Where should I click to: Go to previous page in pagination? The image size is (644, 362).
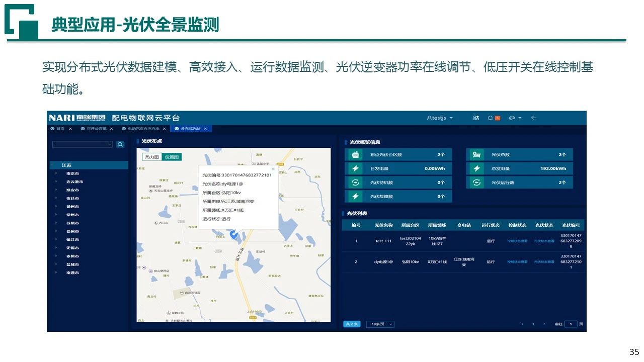[x=522, y=324]
